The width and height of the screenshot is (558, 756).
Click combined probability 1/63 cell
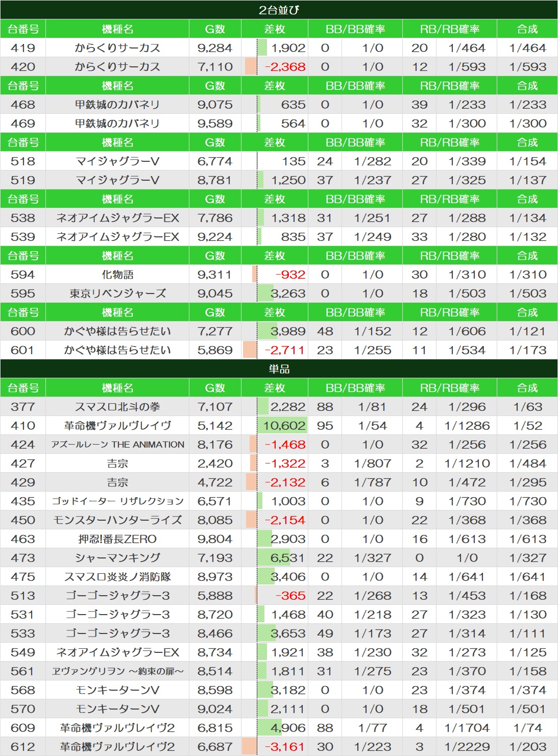point(527,407)
